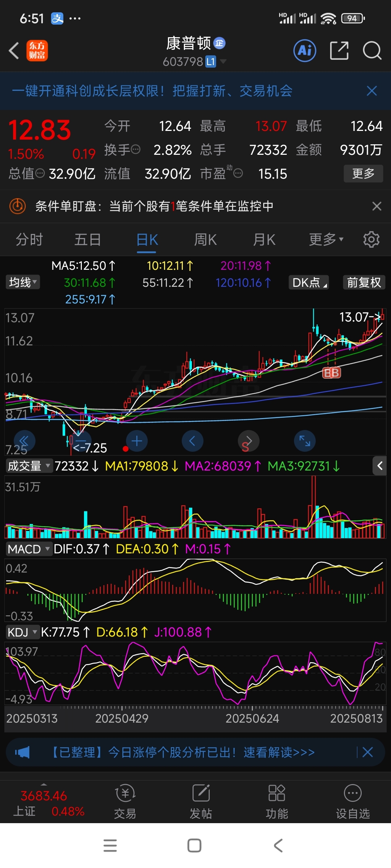Tap the info icon beside 换手
391x868 pixels.
136,149
